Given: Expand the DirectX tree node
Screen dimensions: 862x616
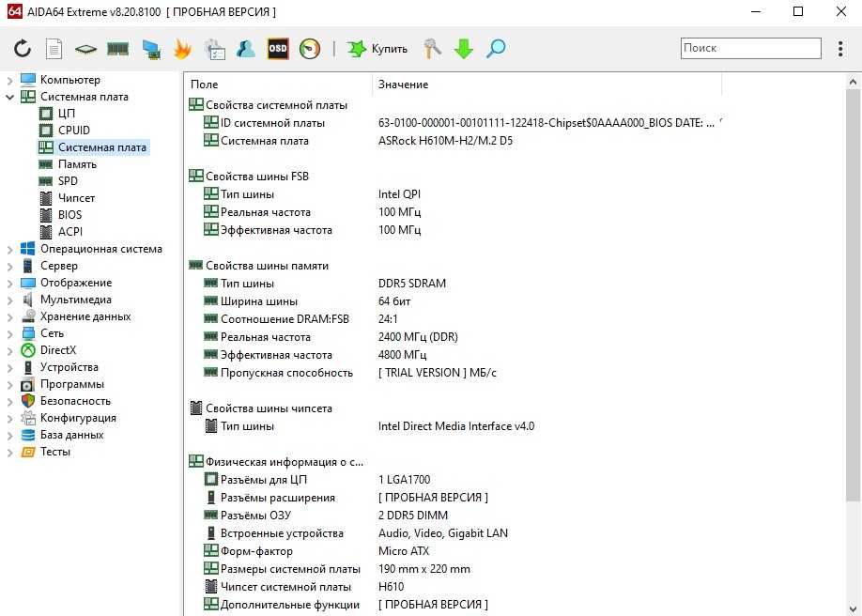Looking at the screenshot, I should 10,351.
